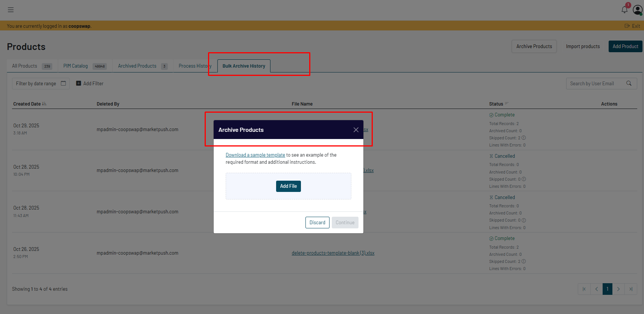
Task: Click the search magnifier icon
Action: pyautogui.click(x=629, y=83)
